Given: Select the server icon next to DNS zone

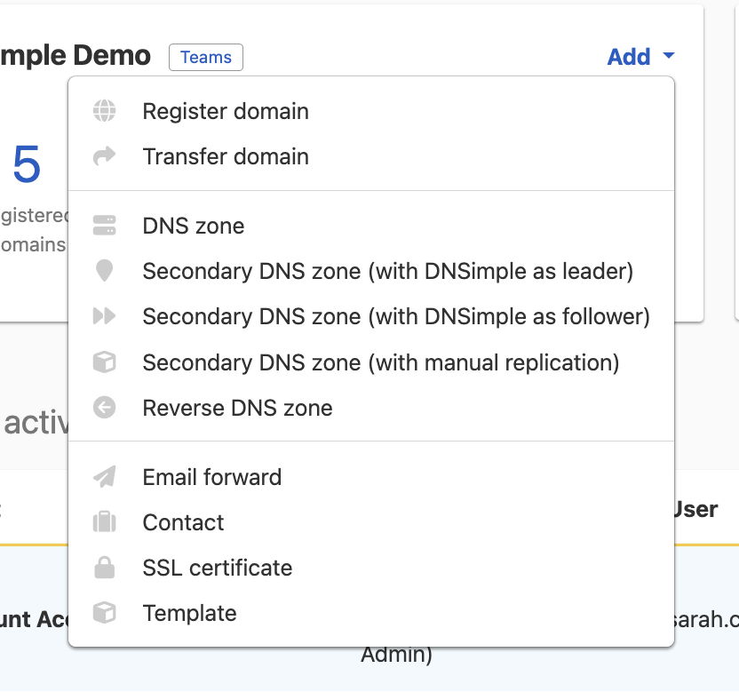Looking at the screenshot, I should click(107, 226).
